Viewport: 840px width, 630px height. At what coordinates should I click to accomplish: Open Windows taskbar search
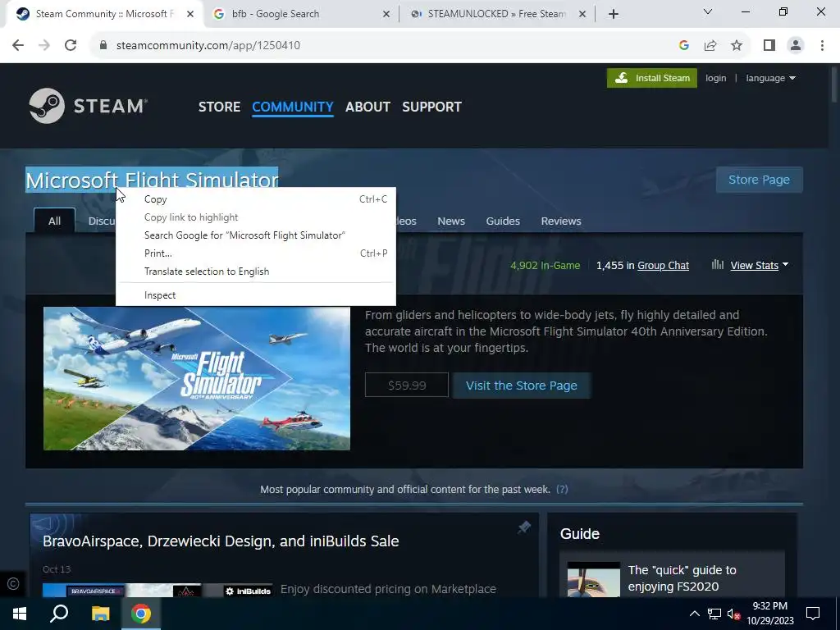pos(59,614)
